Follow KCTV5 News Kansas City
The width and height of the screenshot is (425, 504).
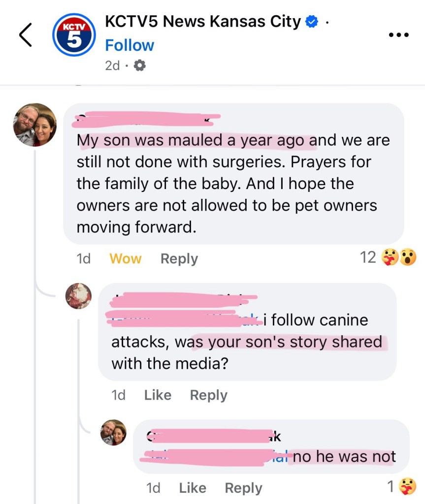tap(130, 45)
